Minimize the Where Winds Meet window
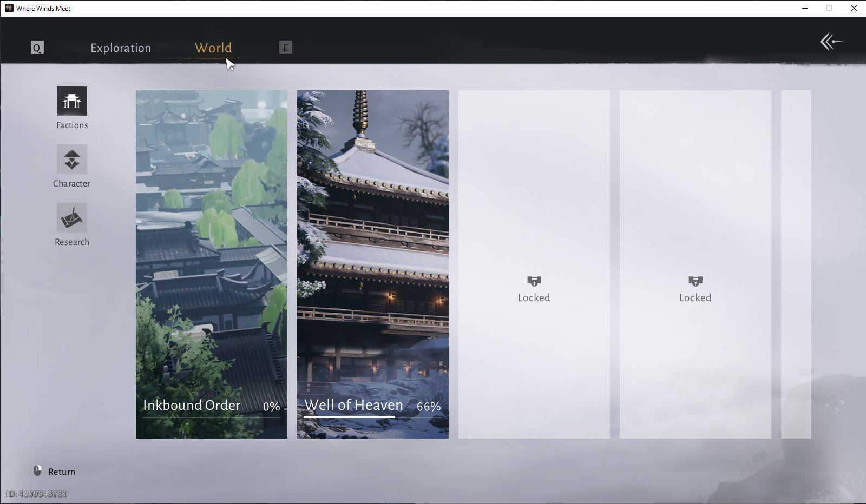The image size is (866, 504). [805, 8]
